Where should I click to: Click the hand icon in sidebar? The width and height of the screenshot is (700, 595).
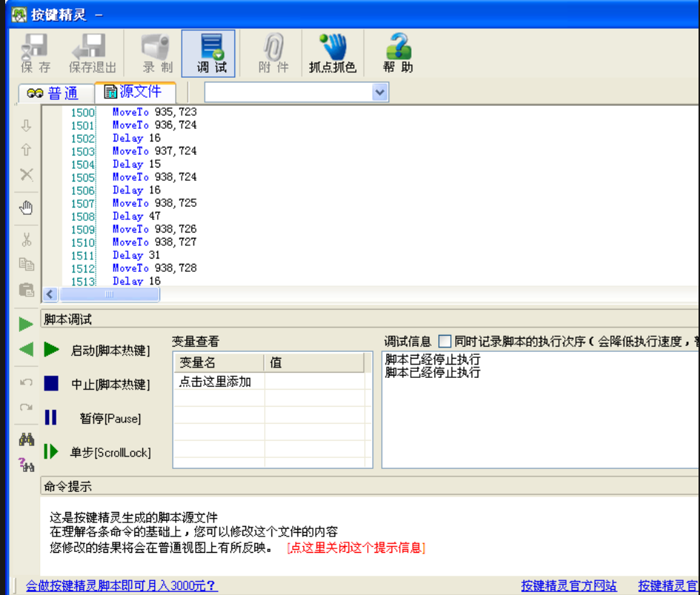pyautogui.click(x=27, y=208)
